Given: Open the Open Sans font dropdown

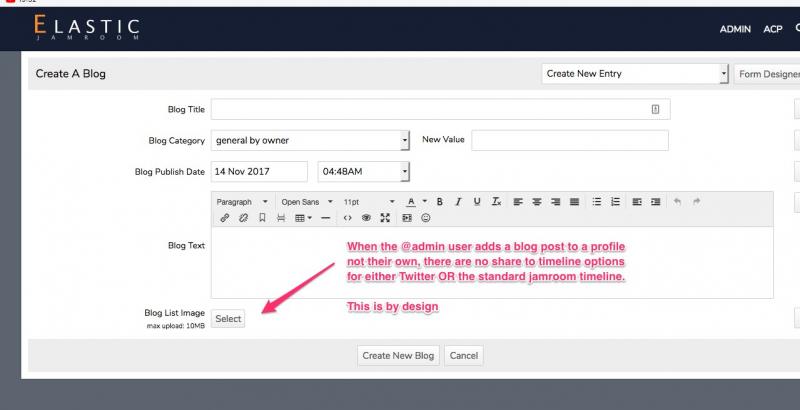Looking at the screenshot, I should 305,201.
